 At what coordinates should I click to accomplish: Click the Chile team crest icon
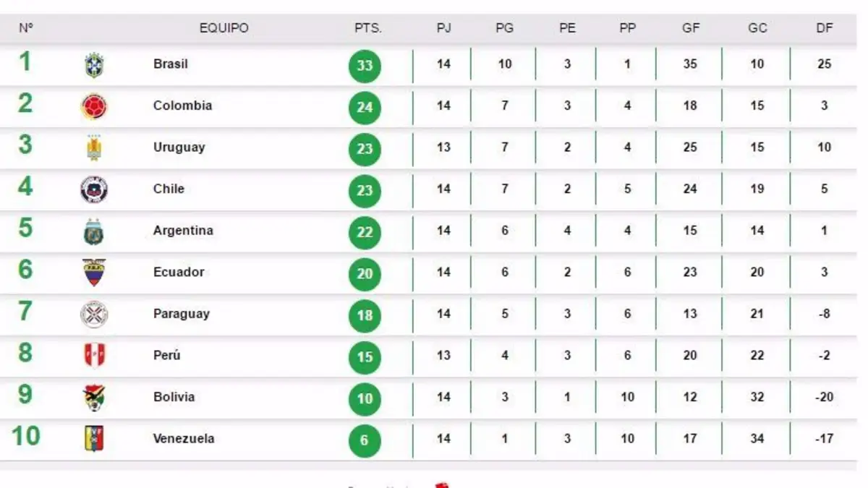click(94, 190)
